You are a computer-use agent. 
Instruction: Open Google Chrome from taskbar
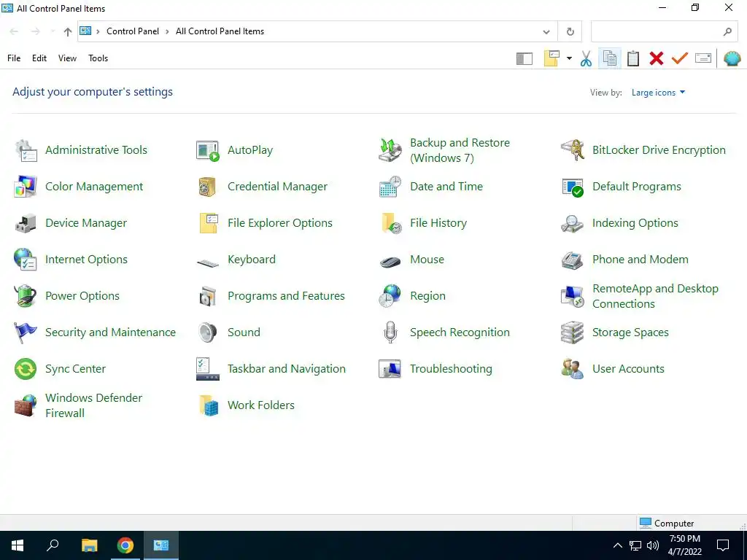[125, 545]
